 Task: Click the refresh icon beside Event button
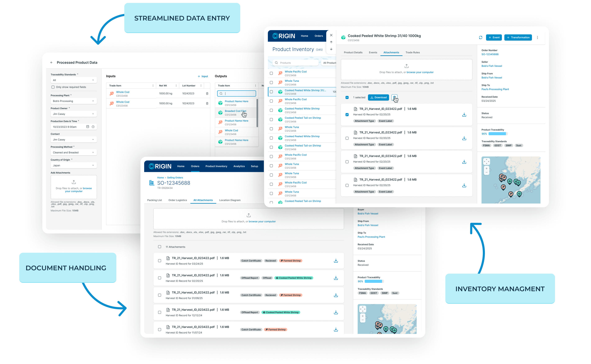[481, 38]
